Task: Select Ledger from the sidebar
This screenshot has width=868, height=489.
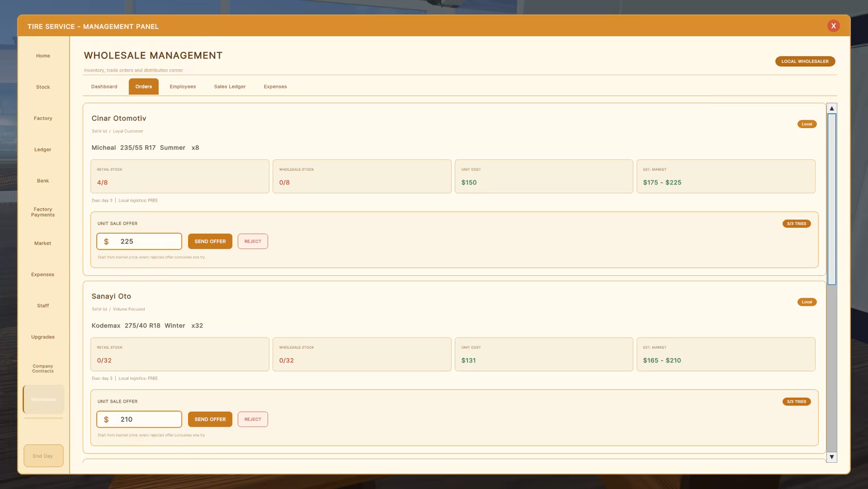Action: [43, 149]
